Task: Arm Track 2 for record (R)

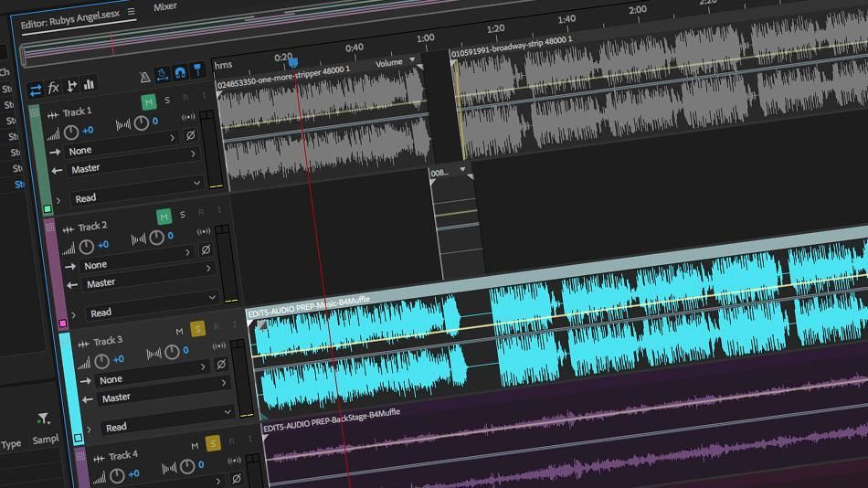Action: 201,212
